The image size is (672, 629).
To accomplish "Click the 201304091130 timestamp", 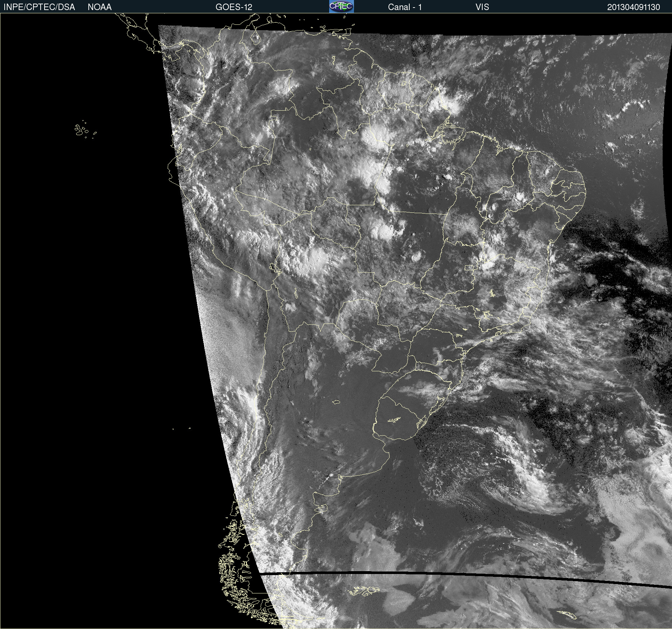I will pyautogui.click(x=634, y=7).
